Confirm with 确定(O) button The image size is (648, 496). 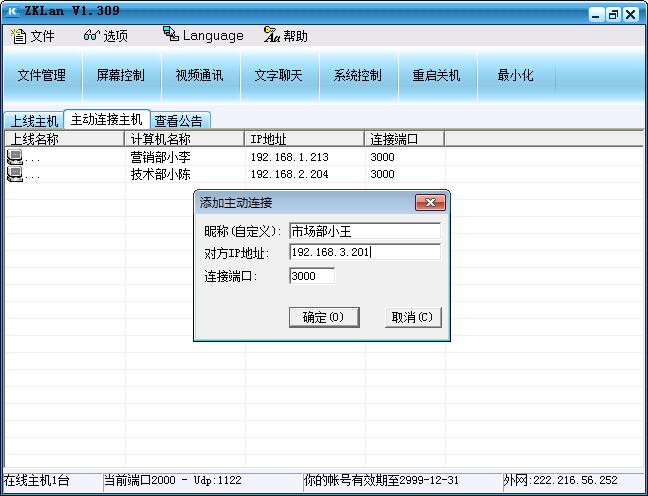(324, 317)
